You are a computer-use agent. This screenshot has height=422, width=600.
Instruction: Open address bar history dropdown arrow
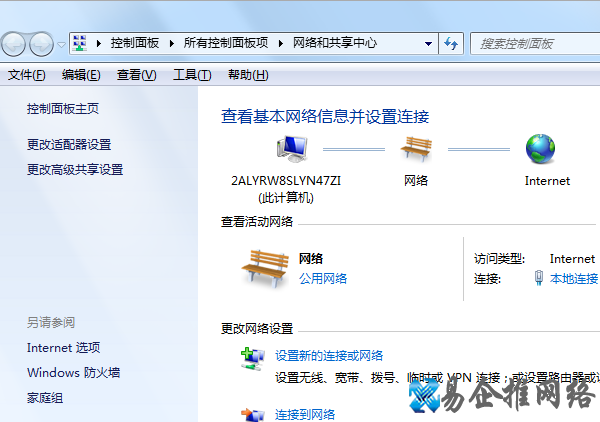click(429, 44)
